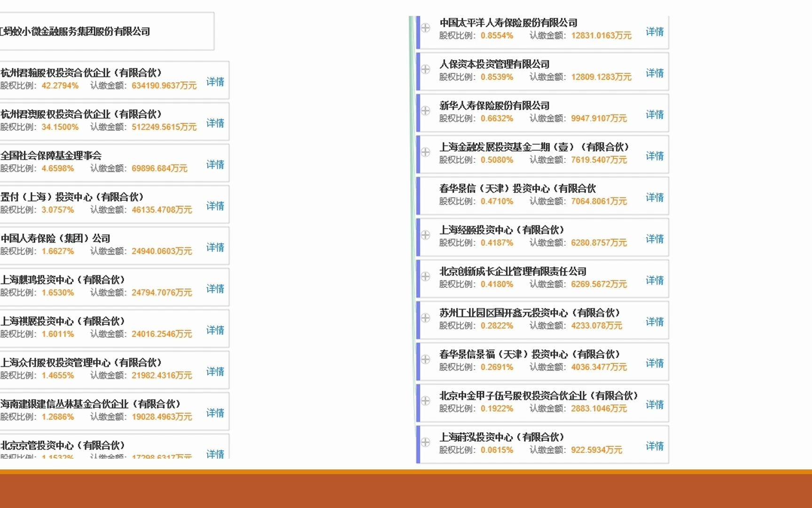Expand 苏州工业园区国开鑫元投资中心 with its plus icon
812x508 pixels.
click(x=425, y=317)
